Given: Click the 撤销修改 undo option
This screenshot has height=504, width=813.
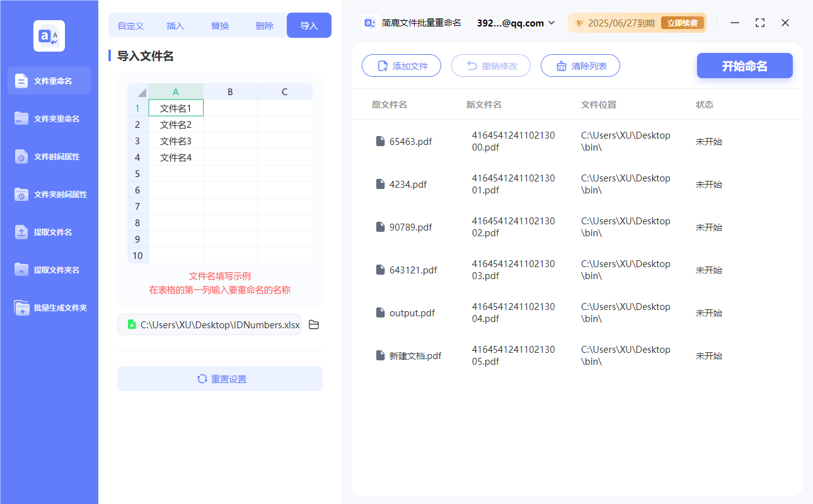Looking at the screenshot, I should coord(491,65).
